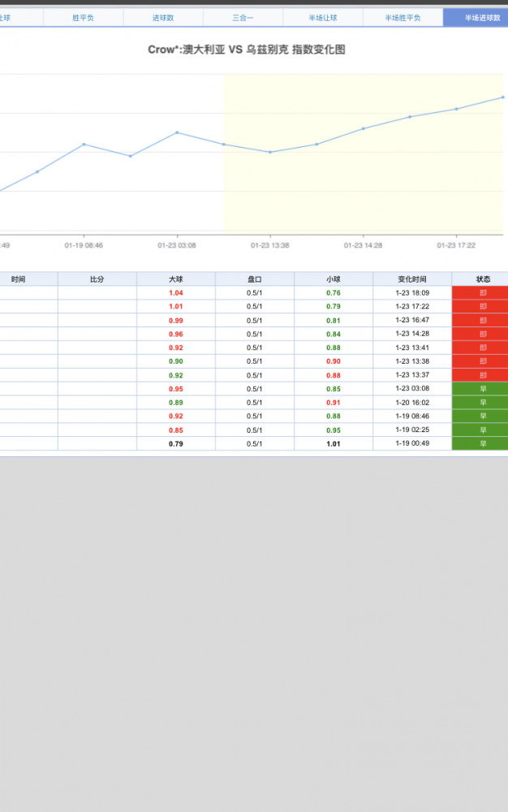The width and height of the screenshot is (508, 812).
Task: Click the change time 1-19 08:46 cell
Action: pos(412,416)
